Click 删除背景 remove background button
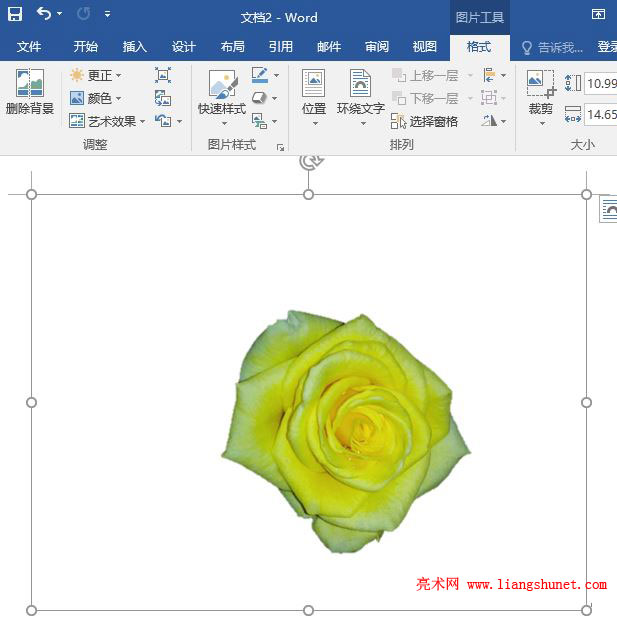The width and height of the screenshot is (617, 634). pos(30,92)
